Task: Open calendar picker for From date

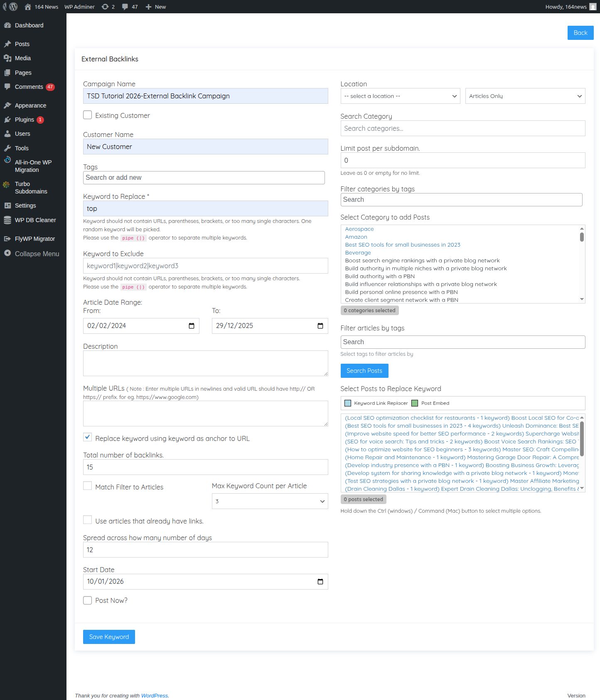Action: [x=192, y=326]
